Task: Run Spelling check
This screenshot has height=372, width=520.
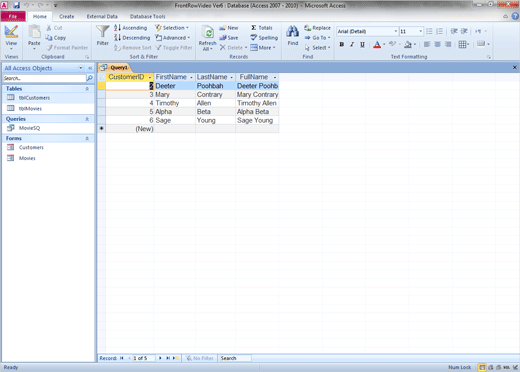Action: (264, 38)
